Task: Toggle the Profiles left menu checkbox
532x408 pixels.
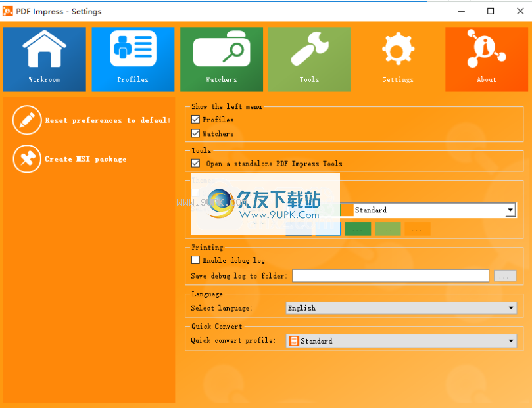Action: click(x=195, y=120)
